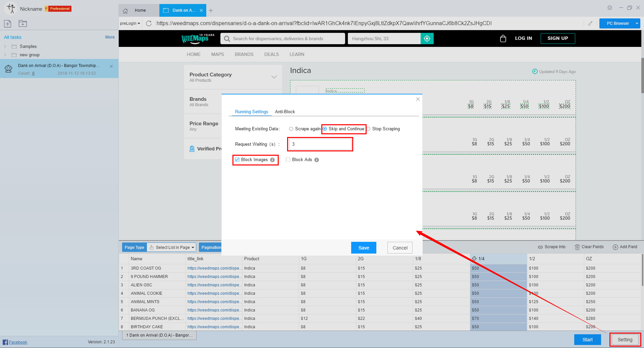Image resolution: width=644 pixels, height=348 pixels.
Task: Click the Weedmaps logo
Action: 198,39
